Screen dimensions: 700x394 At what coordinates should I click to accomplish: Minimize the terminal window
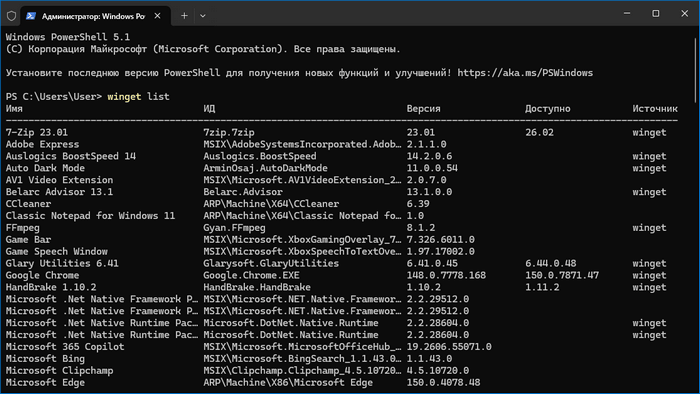tap(627, 13)
